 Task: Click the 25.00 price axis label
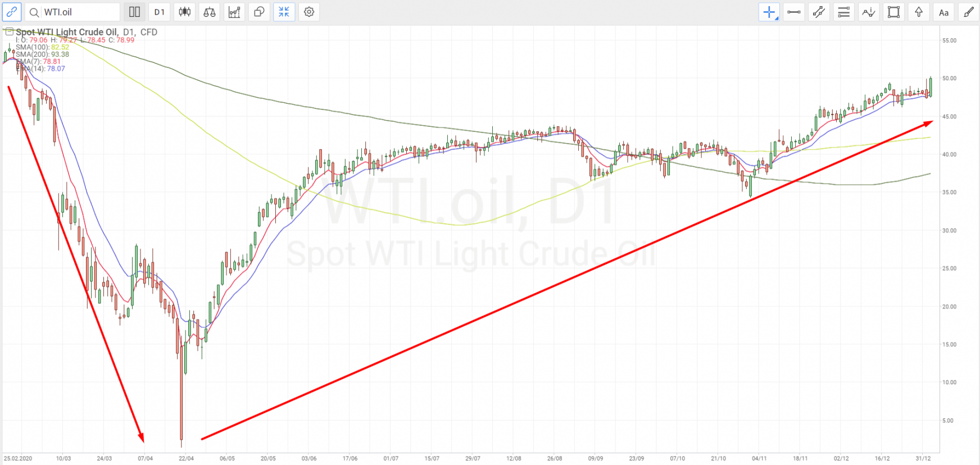[949, 268]
